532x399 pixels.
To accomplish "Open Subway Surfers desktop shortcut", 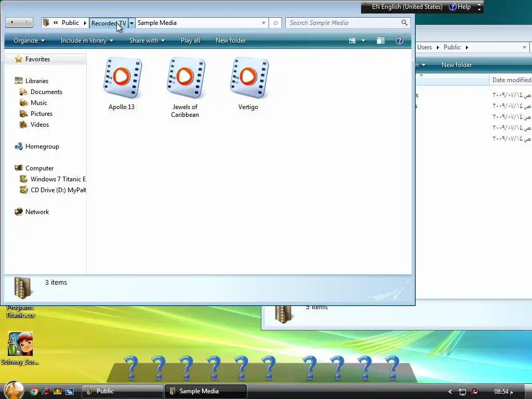I will (20, 348).
